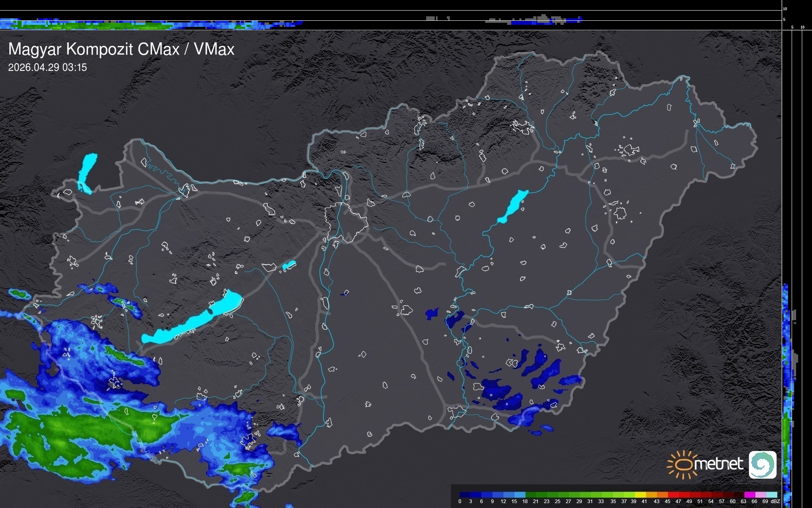Select the dark blue 0 dBZ swatch

click(465, 495)
